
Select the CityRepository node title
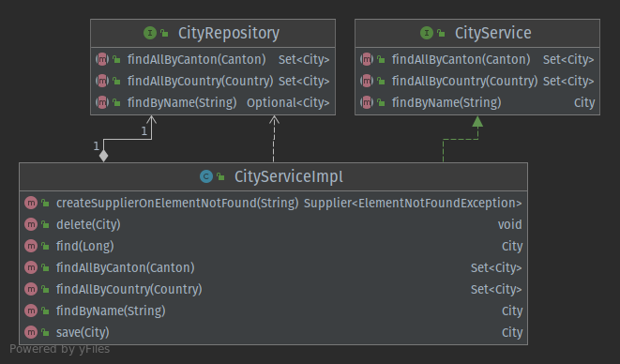pyautogui.click(x=229, y=33)
